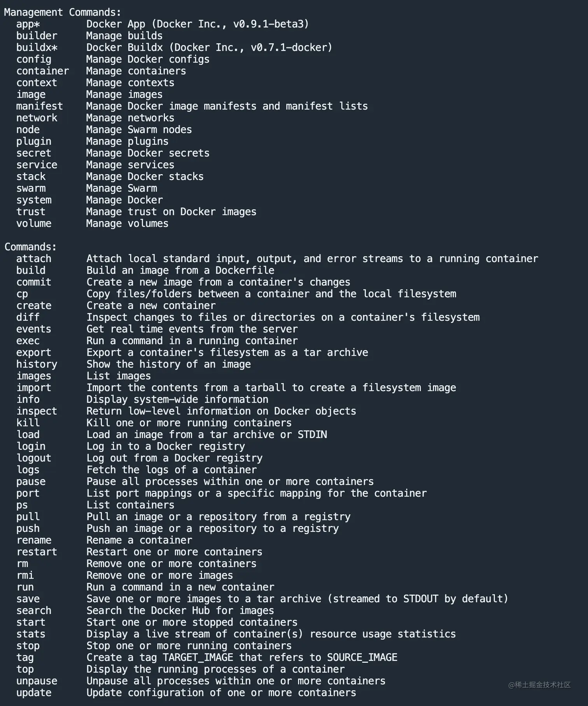The height and width of the screenshot is (706, 588).
Task: Click the watermark text in the bottom-right corner
Action: point(539,685)
